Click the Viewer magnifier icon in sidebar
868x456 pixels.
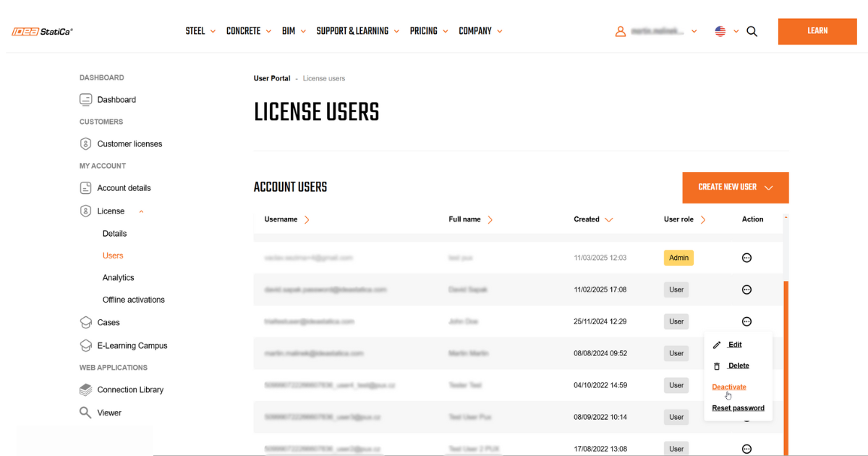tap(85, 413)
